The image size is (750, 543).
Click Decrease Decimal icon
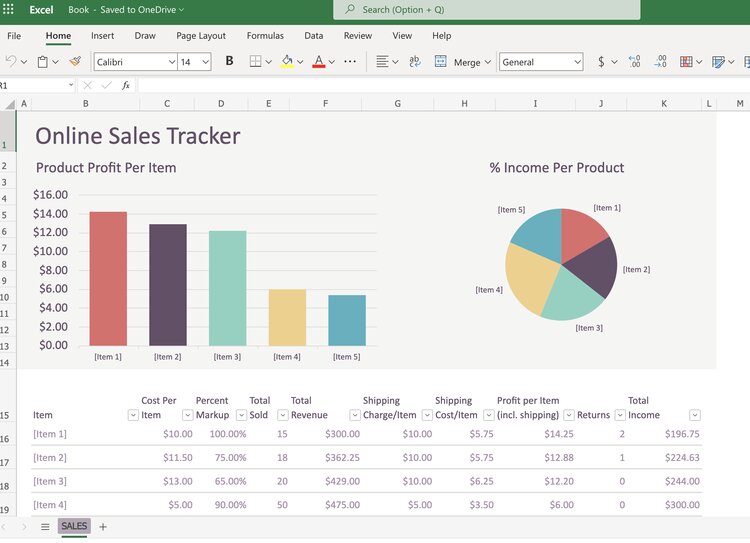[660, 61]
